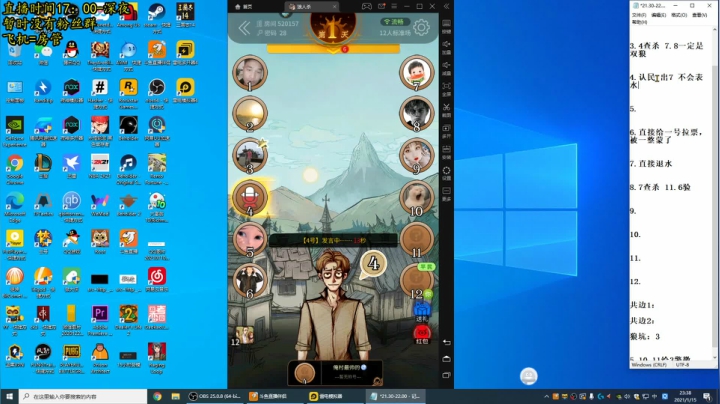Select seat number 12 on the right
Image resolution: width=720 pixels, height=404 pixels.
click(416, 280)
